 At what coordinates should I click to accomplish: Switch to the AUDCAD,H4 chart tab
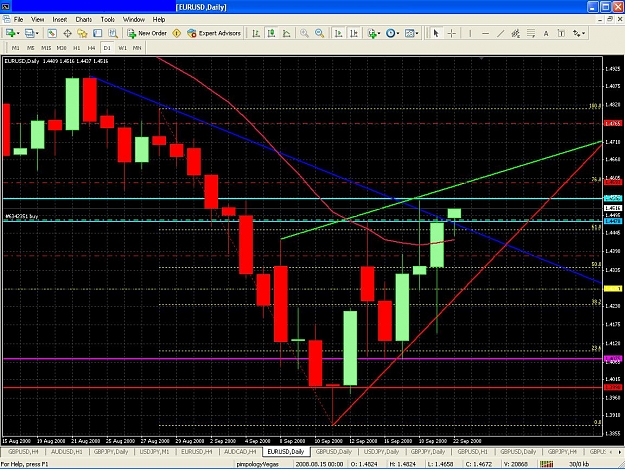240,452
